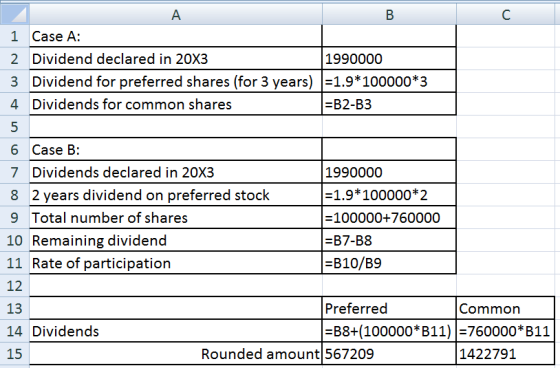Click the 'Dividends' label in row 14
The width and height of the screenshot is (560, 368).
click(176, 331)
